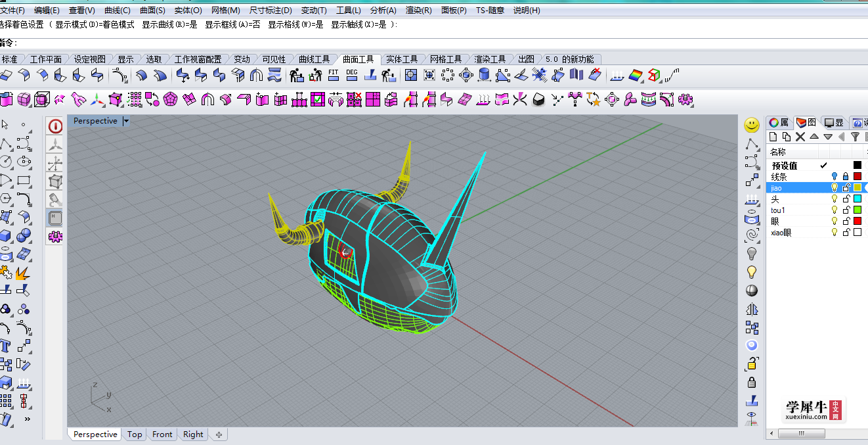This screenshot has height=445, width=868.
Task: Expand left sidebar with double chevron
Action: (28, 419)
